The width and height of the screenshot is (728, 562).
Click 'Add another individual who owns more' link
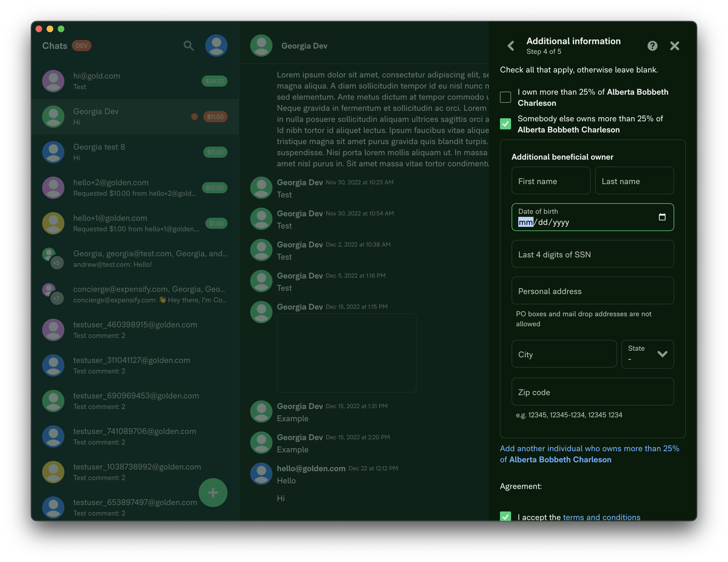click(x=589, y=454)
